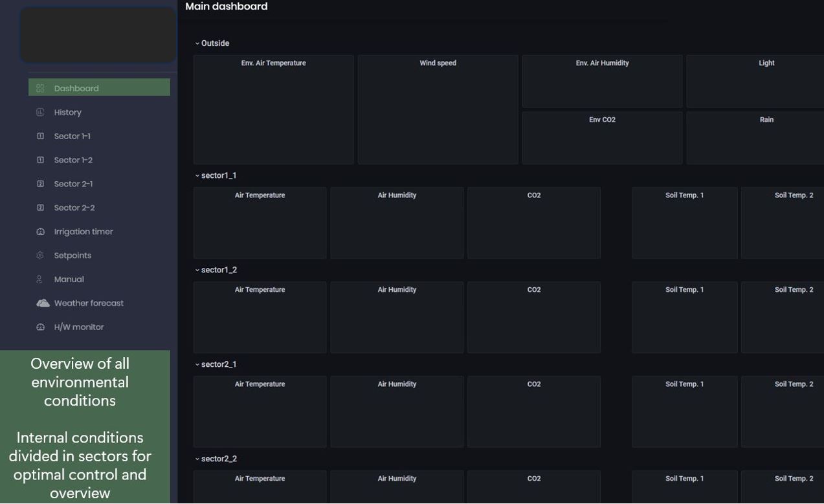Click the Dashboard grid icon in sidebar
Image resolution: width=824 pixels, height=504 pixels.
[40, 88]
